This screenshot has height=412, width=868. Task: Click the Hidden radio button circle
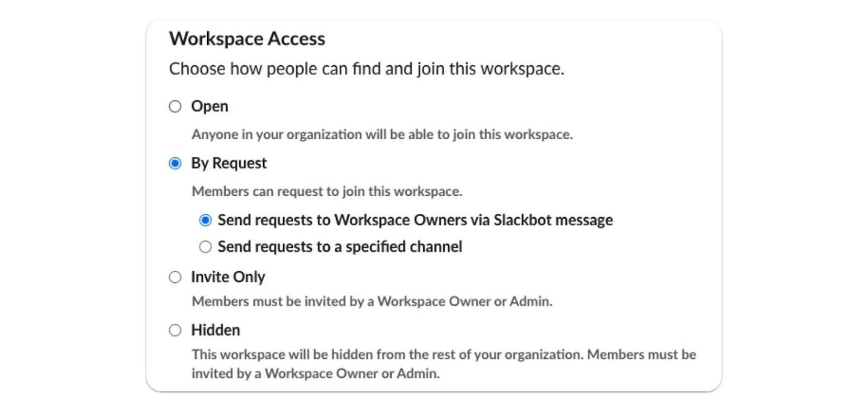(175, 329)
